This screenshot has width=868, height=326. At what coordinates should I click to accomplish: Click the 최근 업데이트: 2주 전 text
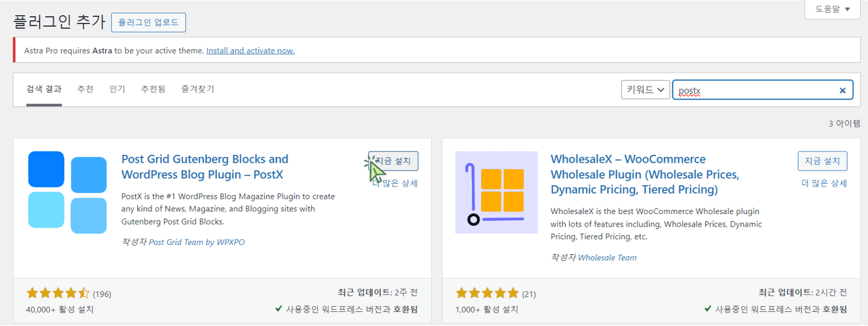(x=378, y=292)
